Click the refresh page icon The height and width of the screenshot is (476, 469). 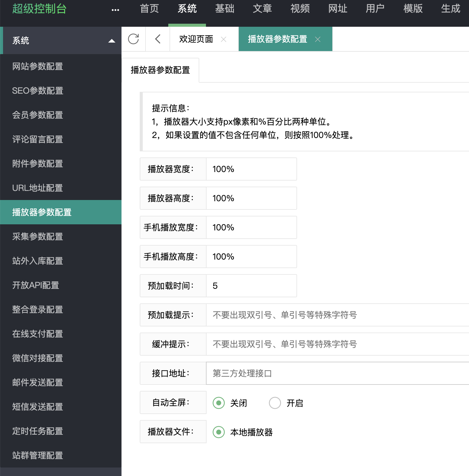tap(133, 39)
